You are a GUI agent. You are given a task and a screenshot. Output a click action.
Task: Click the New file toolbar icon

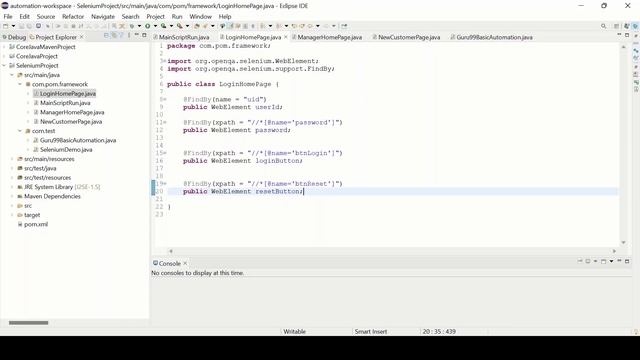click(x=6, y=26)
